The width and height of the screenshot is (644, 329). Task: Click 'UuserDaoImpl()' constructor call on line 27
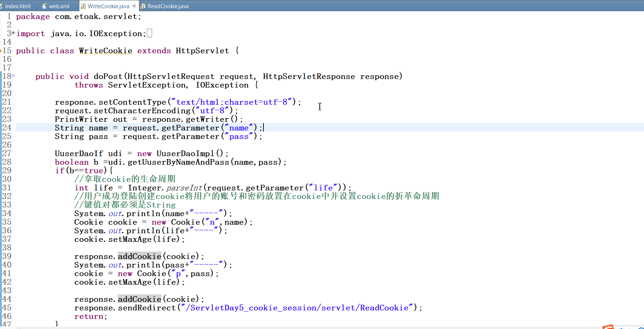pyautogui.click(x=190, y=154)
